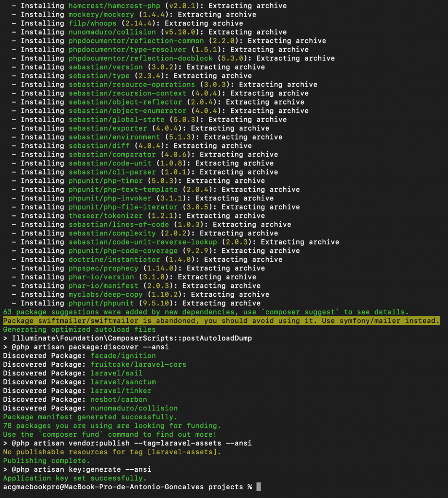Click discovered package laravel/tinker
This screenshot has width=448, height=498.
click(x=121, y=391)
